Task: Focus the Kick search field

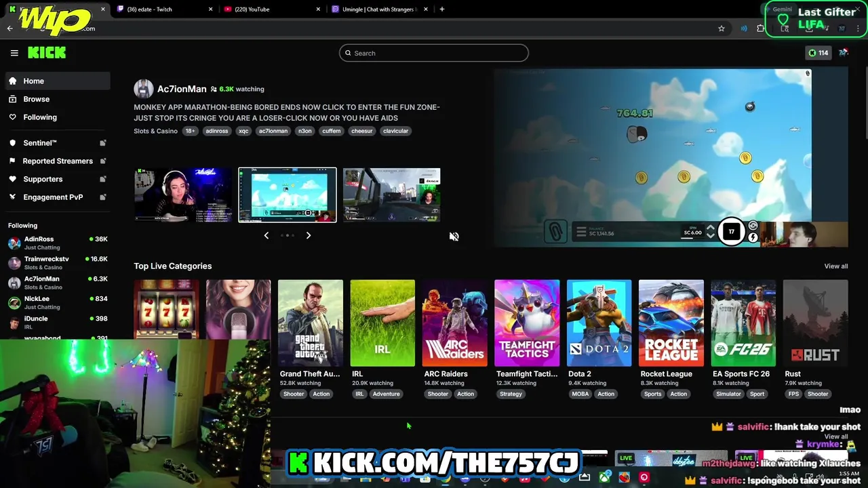Action: coord(434,53)
